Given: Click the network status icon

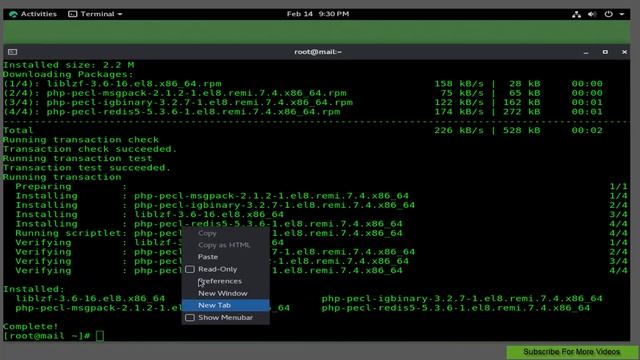Looking at the screenshot, I should tap(576, 14).
